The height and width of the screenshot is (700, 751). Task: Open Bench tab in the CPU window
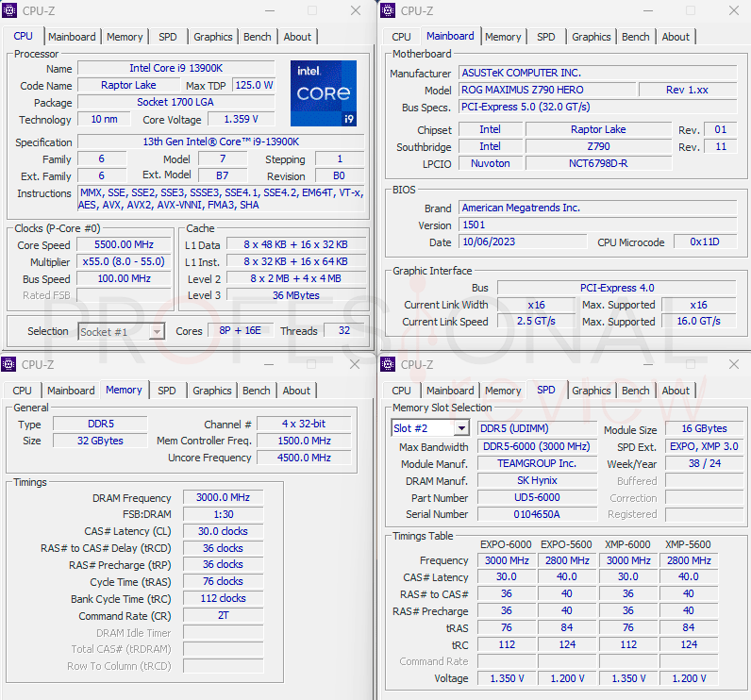(258, 37)
